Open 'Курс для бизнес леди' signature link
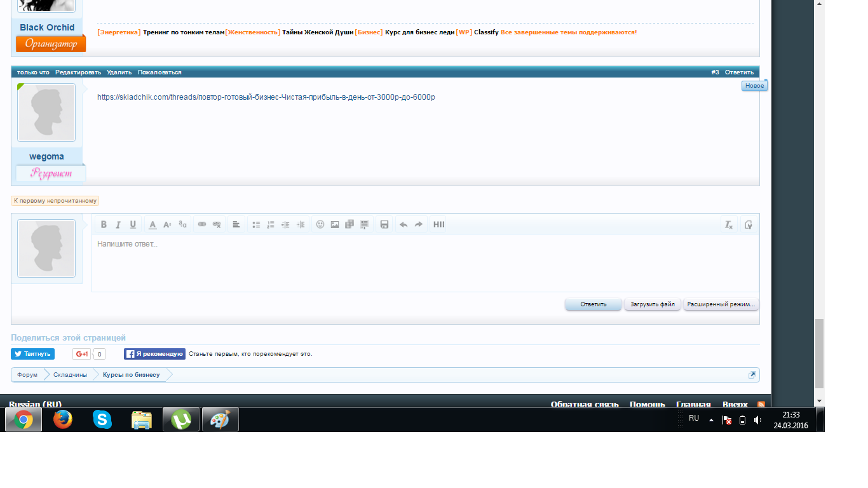 point(420,32)
